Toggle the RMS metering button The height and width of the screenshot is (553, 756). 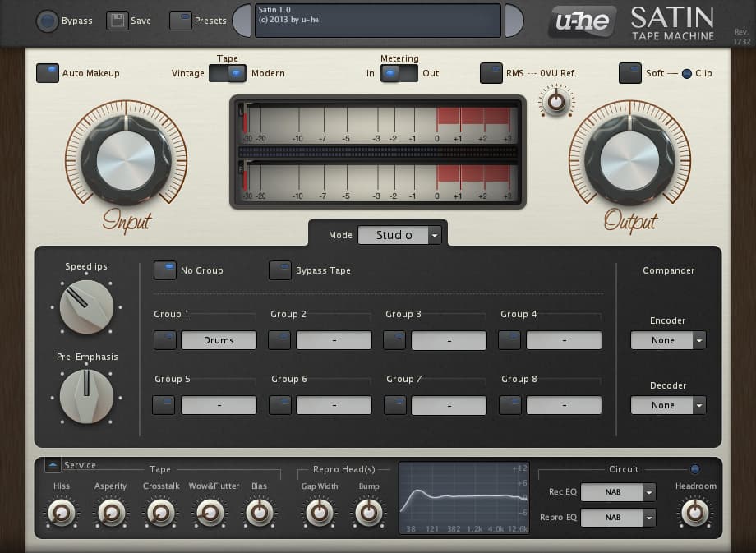[x=491, y=73]
